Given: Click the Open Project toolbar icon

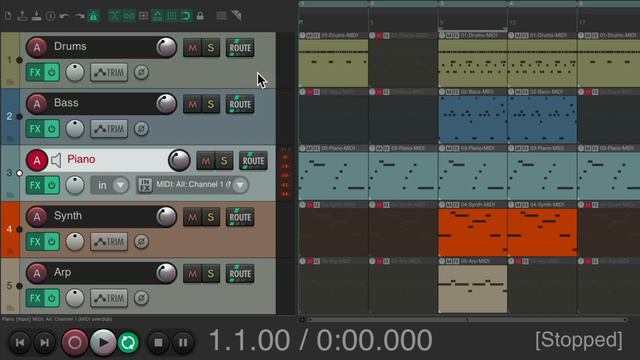Looking at the screenshot, I should pos(22,16).
